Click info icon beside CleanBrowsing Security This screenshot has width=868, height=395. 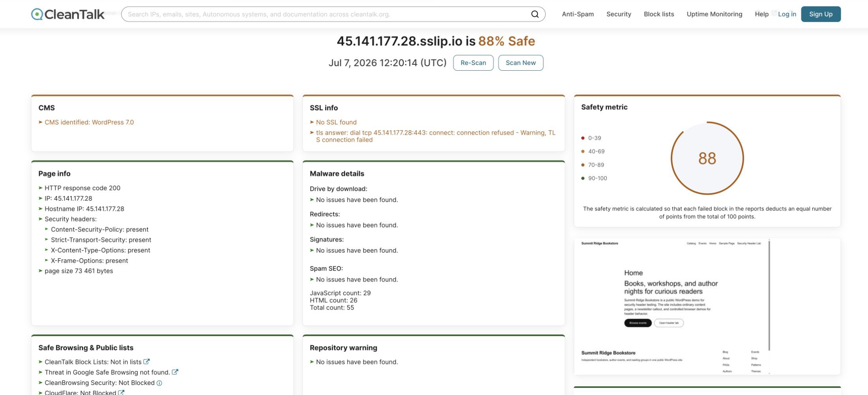click(159, 383)
